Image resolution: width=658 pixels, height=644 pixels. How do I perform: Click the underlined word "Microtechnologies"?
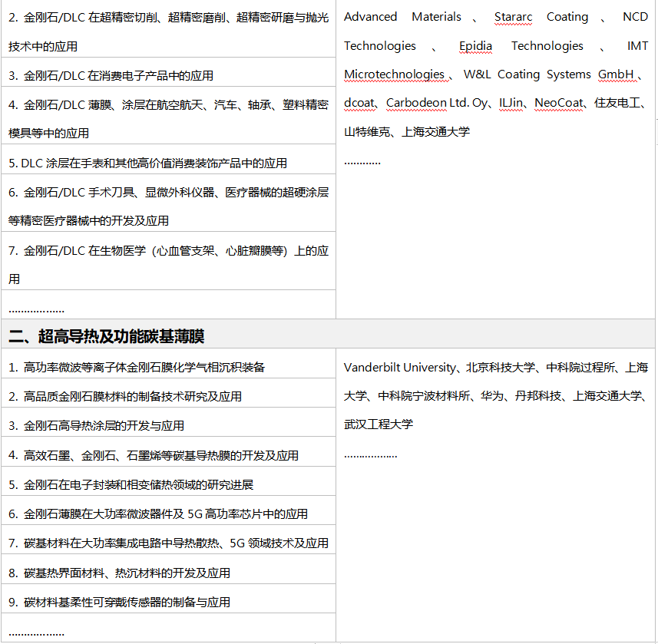pyautogui.click(x=394, y=74)
